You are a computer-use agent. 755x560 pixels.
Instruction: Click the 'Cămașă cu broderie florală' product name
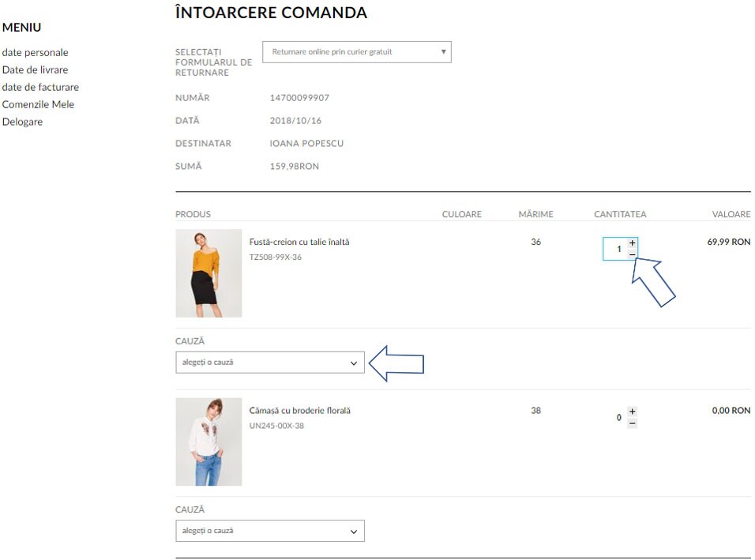coord(299,411)
